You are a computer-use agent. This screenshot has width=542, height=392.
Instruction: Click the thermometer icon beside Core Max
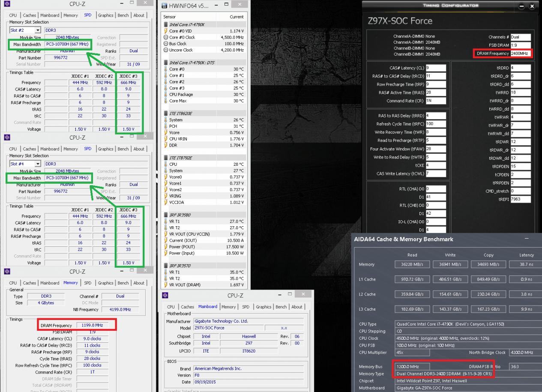[x=166, y=101]
